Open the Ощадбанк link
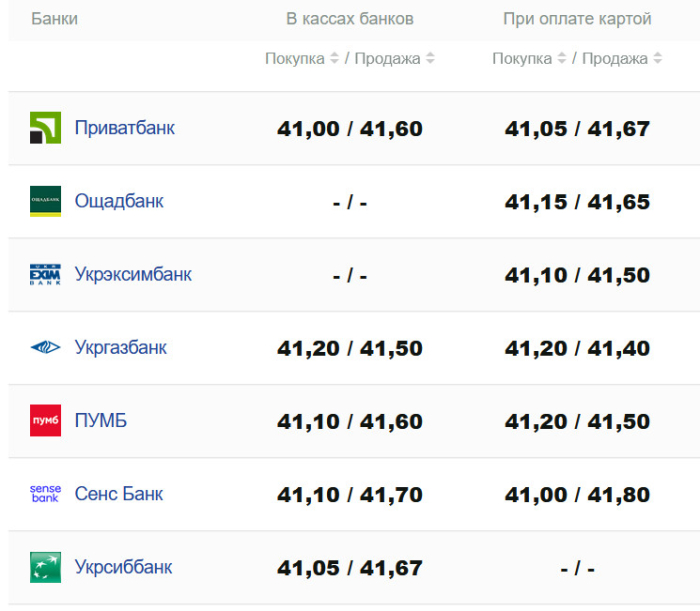Image resolution: width=700 pixels, height=611 pixels. 119,201
